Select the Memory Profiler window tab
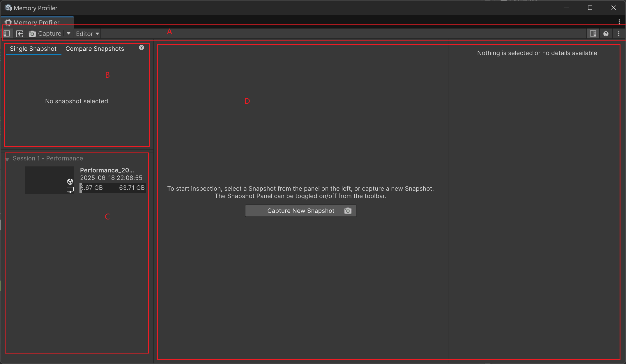The image size is (626, 364). (37, 22)
